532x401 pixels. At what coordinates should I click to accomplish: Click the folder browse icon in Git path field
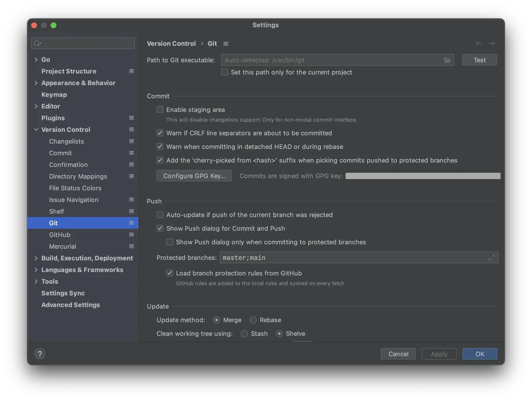[447, 60]
